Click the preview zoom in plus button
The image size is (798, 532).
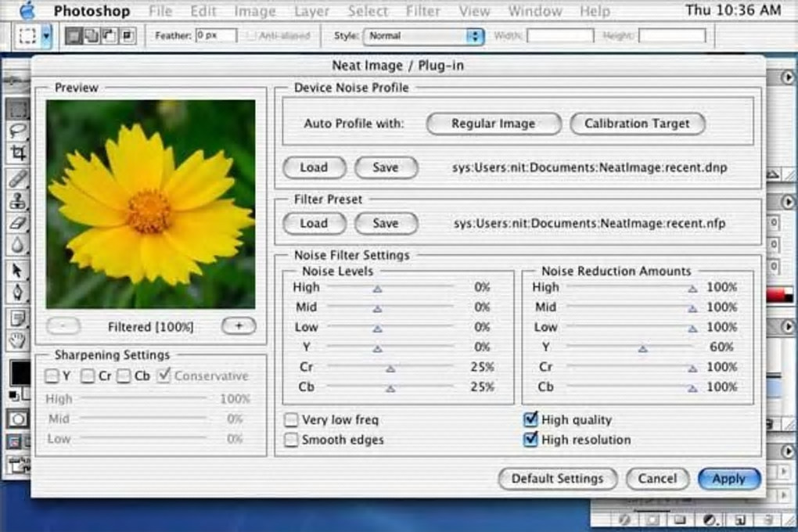(238, 326)
